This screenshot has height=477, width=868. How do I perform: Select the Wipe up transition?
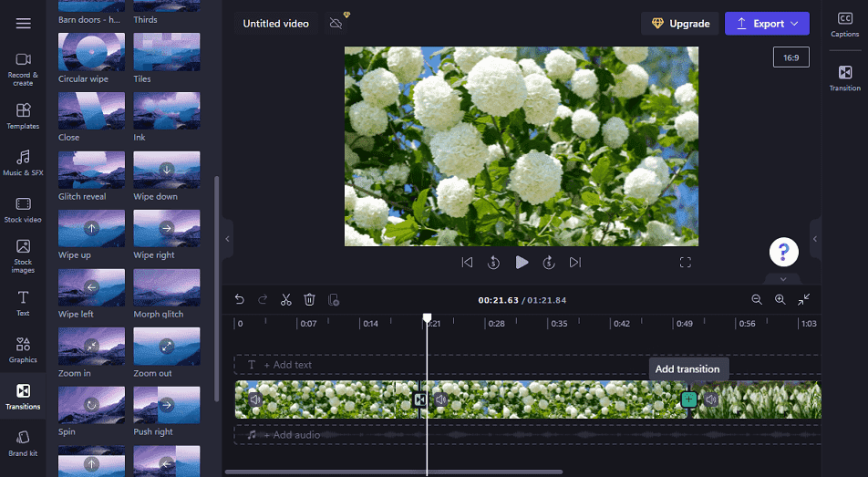point(91,228)
